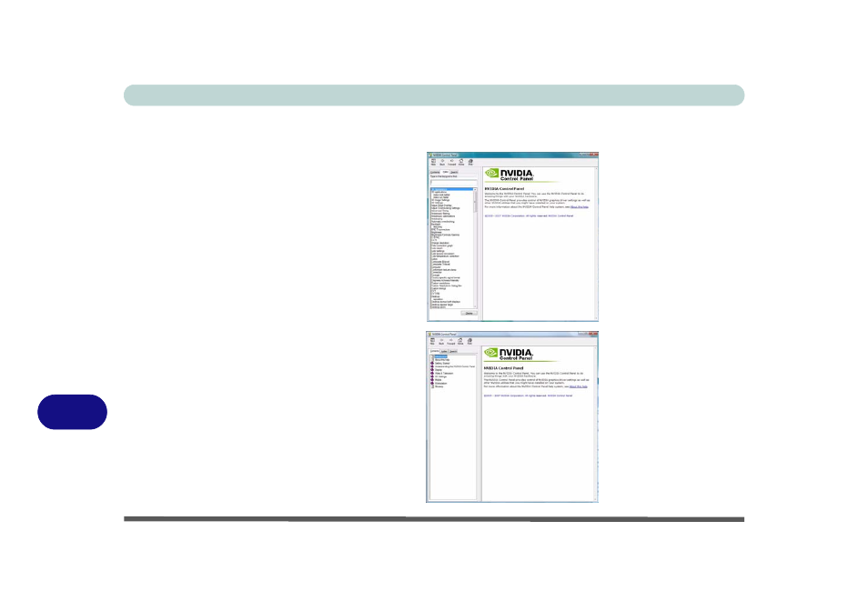Open Index tab in lower help window
868x611 pixels.
coord(444,351)
